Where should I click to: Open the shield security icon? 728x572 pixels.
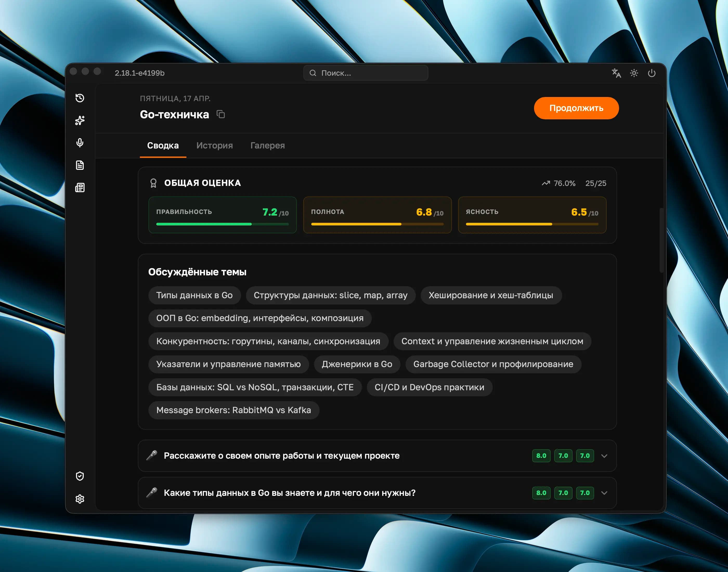[x=80, y=476]
